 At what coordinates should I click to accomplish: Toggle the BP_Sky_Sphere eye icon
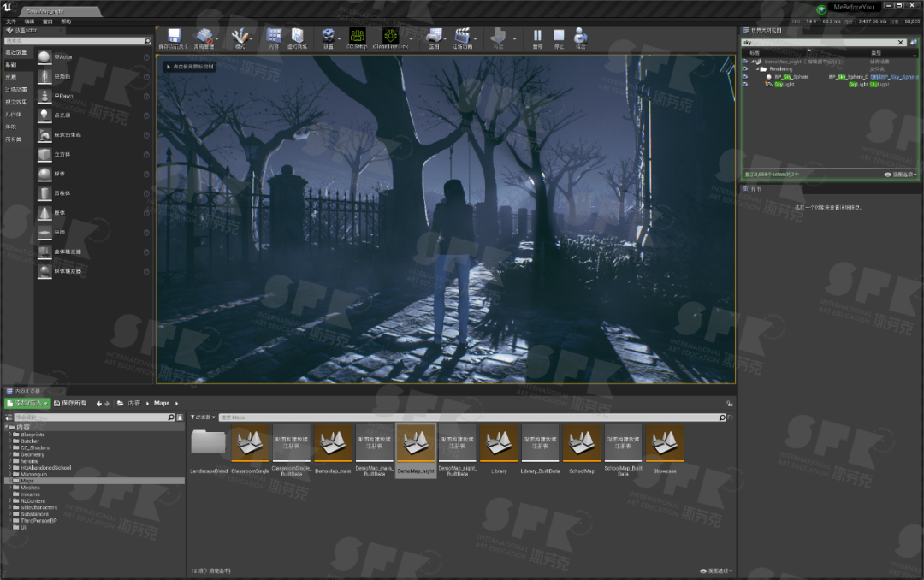click(x=745, y=77)
